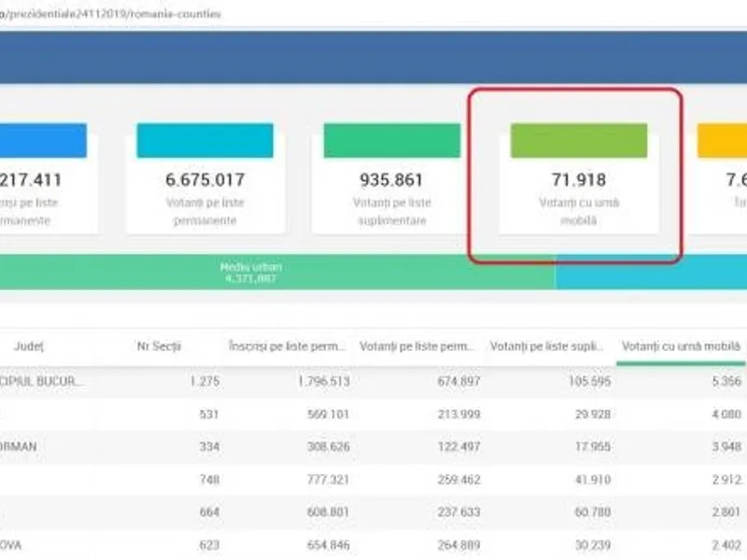Click the light green bar above 71.918
This screenshot has width=747, height=560.
point(578,140)
